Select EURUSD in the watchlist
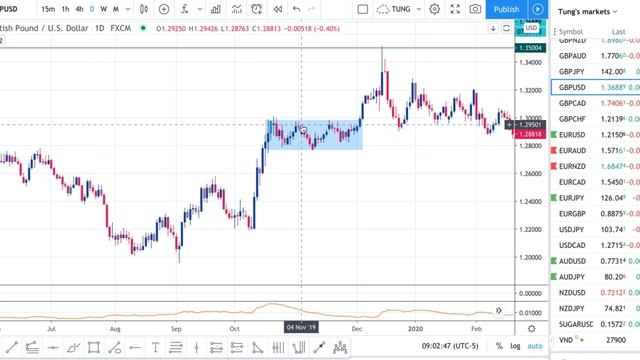This screenshot has height=360, width=640. tap(596, 135)
